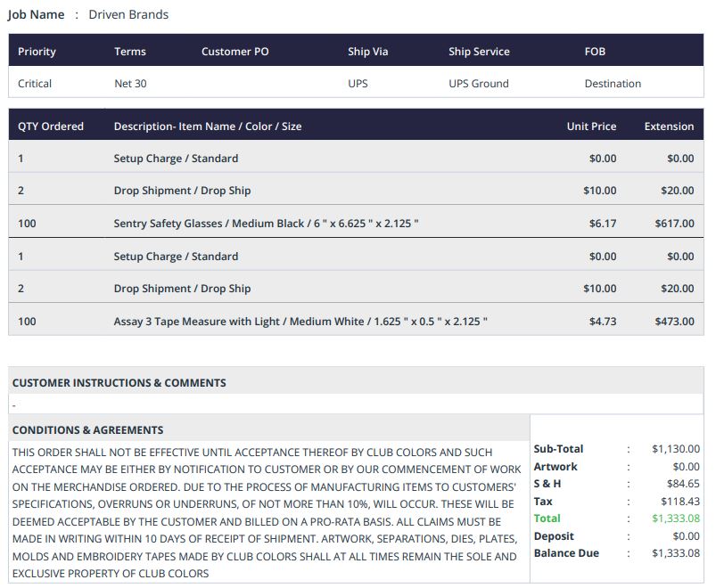
Task: Click the $4.73 unit price
Action: click(603, 321)
